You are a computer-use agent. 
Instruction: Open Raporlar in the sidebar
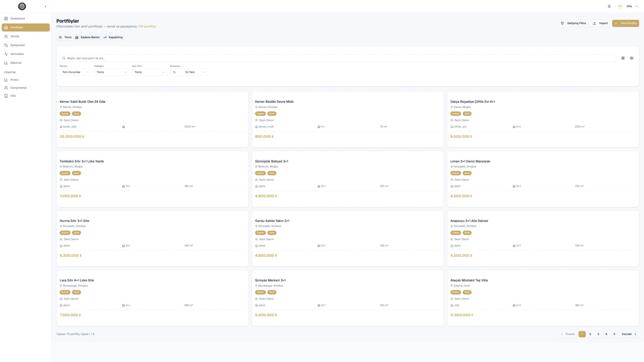[26, 63]
